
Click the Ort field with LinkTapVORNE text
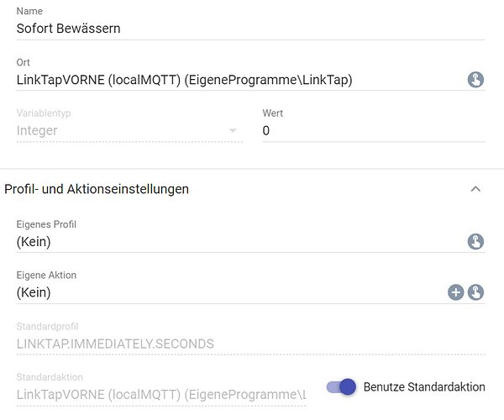[241, 80]
